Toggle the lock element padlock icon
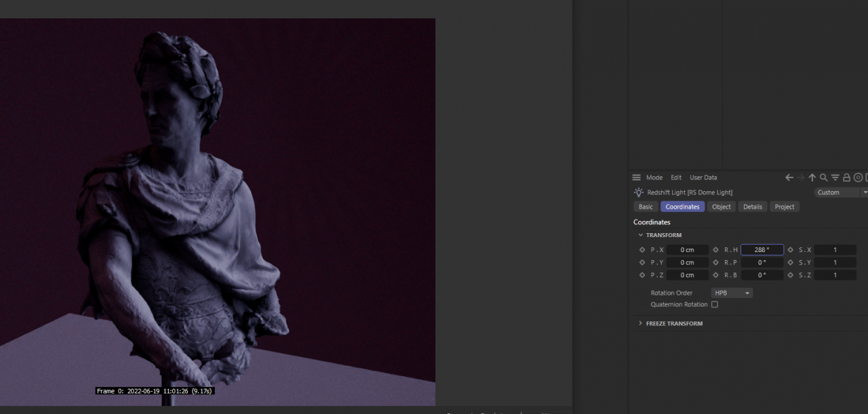The width and height of the screenshot is (868, 414). click(847, 178)
